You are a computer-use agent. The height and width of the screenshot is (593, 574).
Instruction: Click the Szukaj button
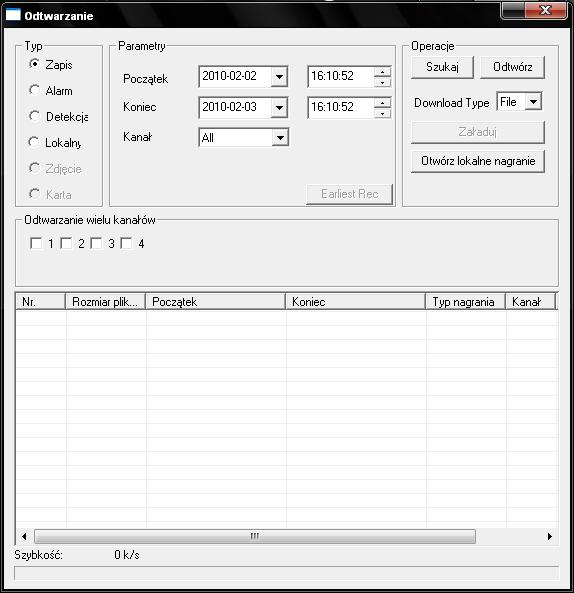tap(442, 67)
